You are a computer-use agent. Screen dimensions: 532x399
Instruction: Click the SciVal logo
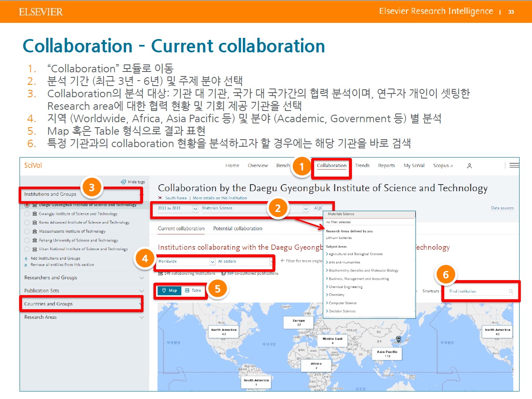point(33,165)
